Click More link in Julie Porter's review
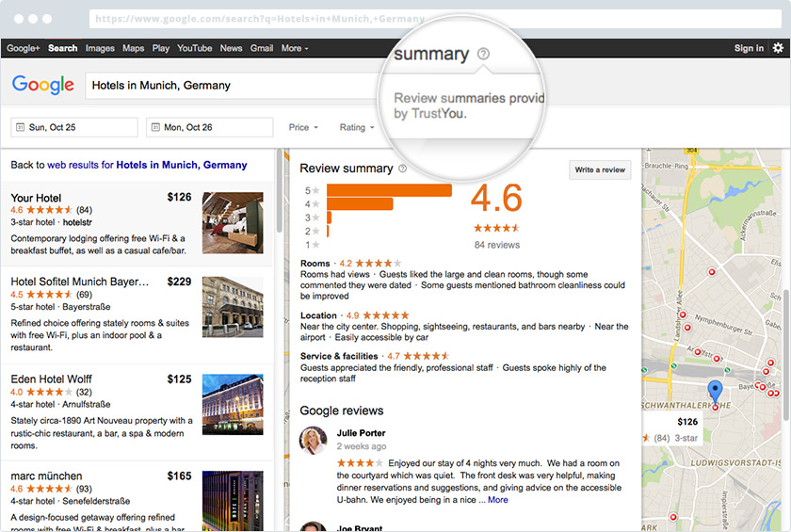Viewport: 791px width, 532px height. pos(497,500)
